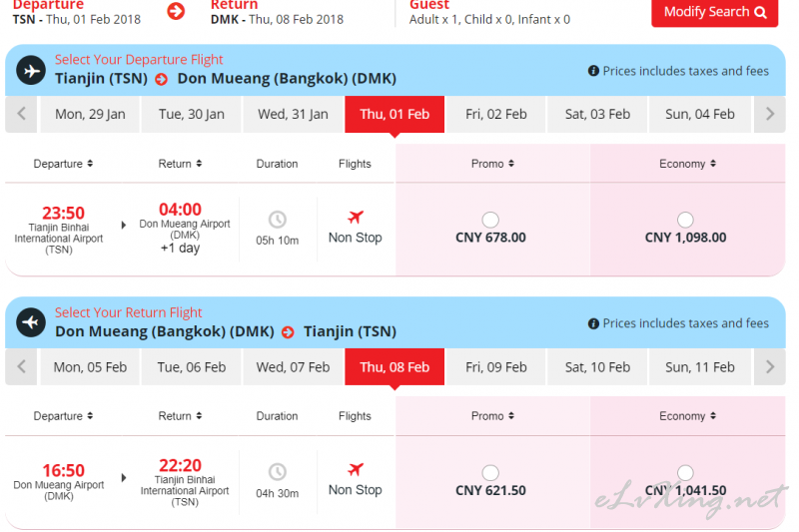Switch return date to Wed, 07 Feb
Image resolution: width=799 pixels, height=532 pixels.
pyautogui.click(x=293, y=366)
